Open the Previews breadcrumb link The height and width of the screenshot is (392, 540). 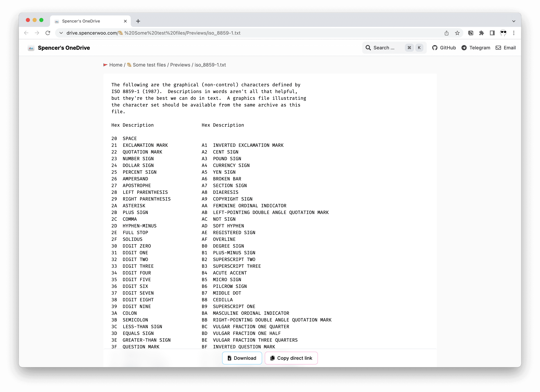tap(180, 65)
